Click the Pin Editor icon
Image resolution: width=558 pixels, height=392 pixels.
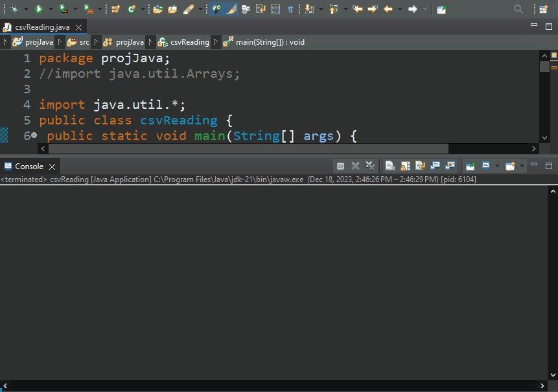click(x=441, y=9)
